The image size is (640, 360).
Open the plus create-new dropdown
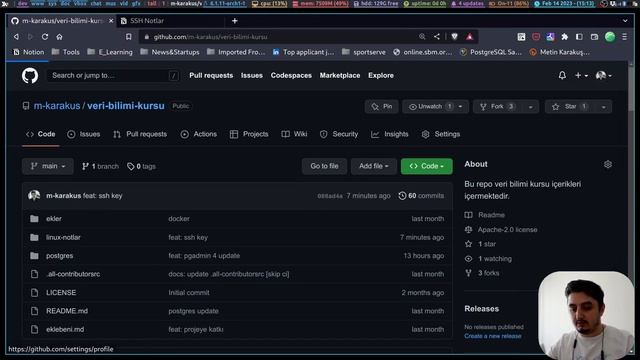[x=581, y=76]
